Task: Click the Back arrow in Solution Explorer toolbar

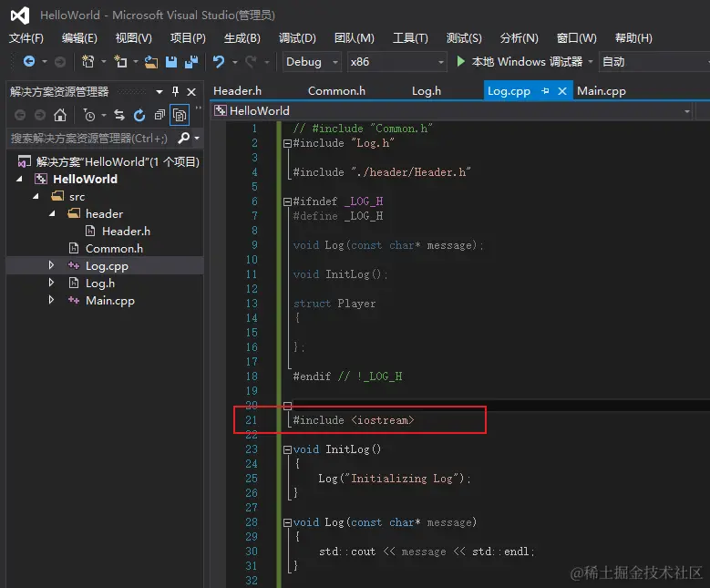Action: click(x=20, y=115)
